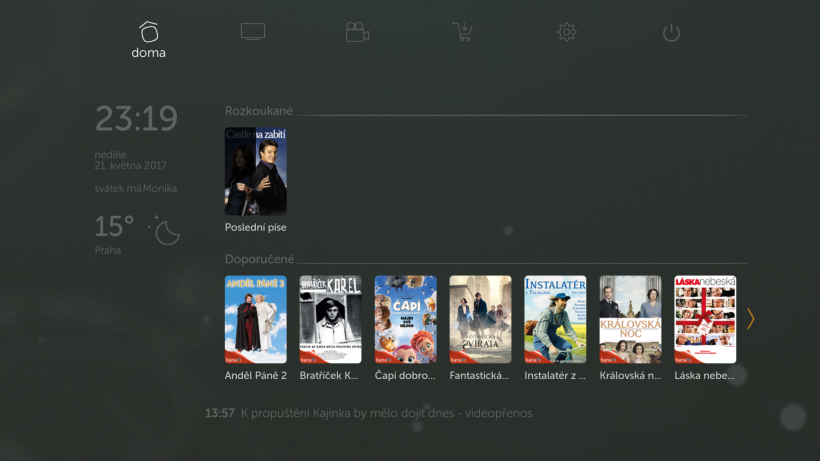Image resolution: width=820 pixels, height=461 pixels.
Task: Click the 23:19 clock display
Action: [x=136, y=119]
